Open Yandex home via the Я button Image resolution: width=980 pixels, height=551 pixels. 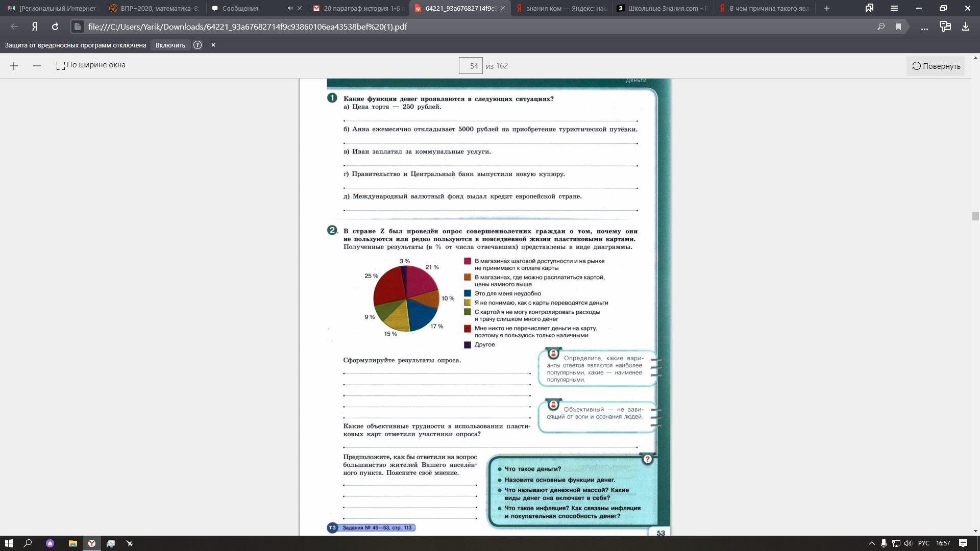[35, 27]
